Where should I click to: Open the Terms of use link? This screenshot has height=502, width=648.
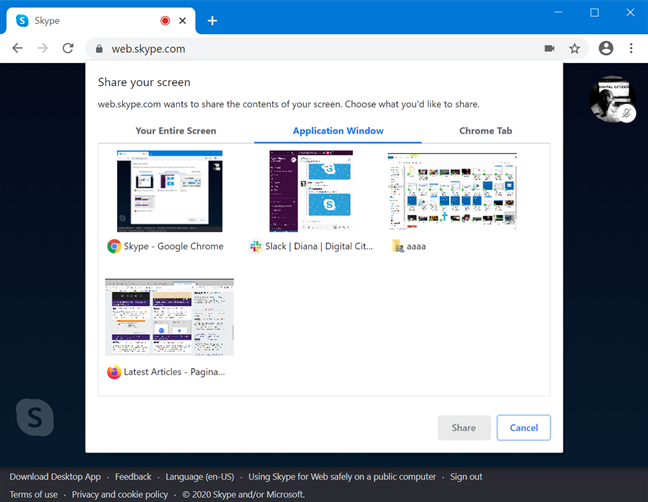pyautogui.click(x=33, y=495)
